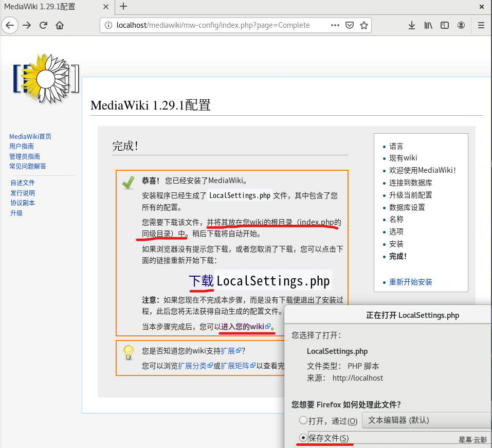Go to Firefox home page icon
Viewport: 492px width, 448px height.
click(x=60, y=25)
